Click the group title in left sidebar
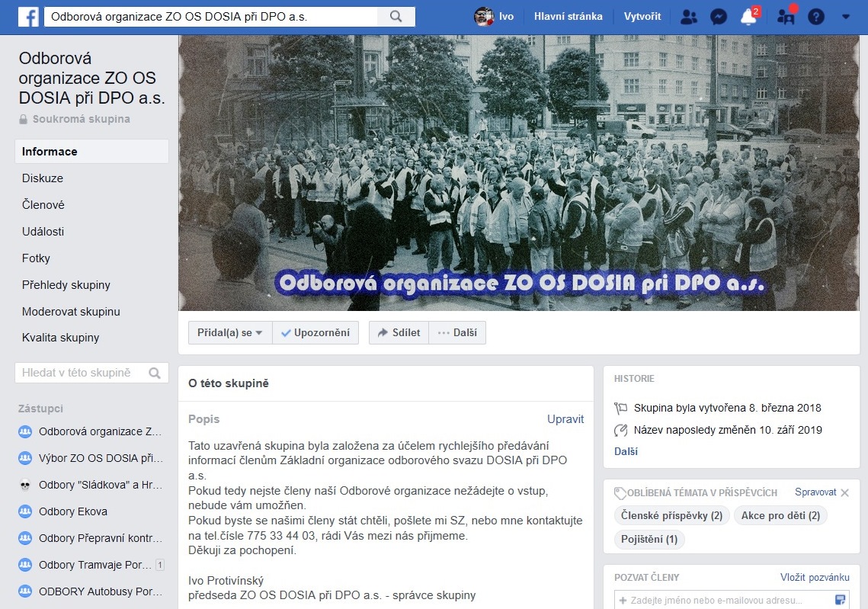Viewport: 868px width, 609px height. pyautogui.click(x=92, y=78)
